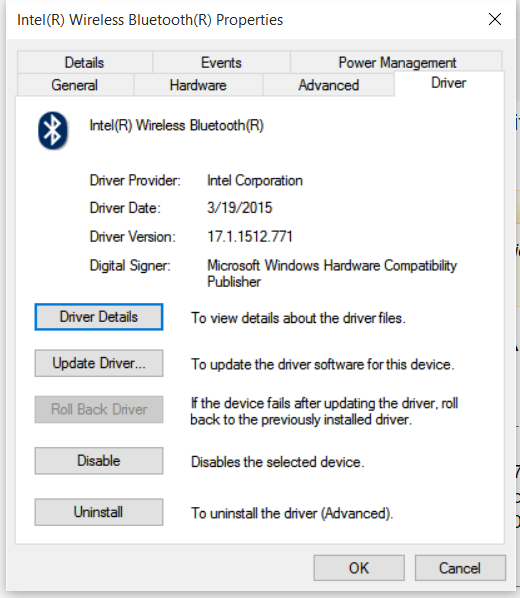The image size is (520, 598).
Task: Click the dialog title bar text
Action: point(150,20)
